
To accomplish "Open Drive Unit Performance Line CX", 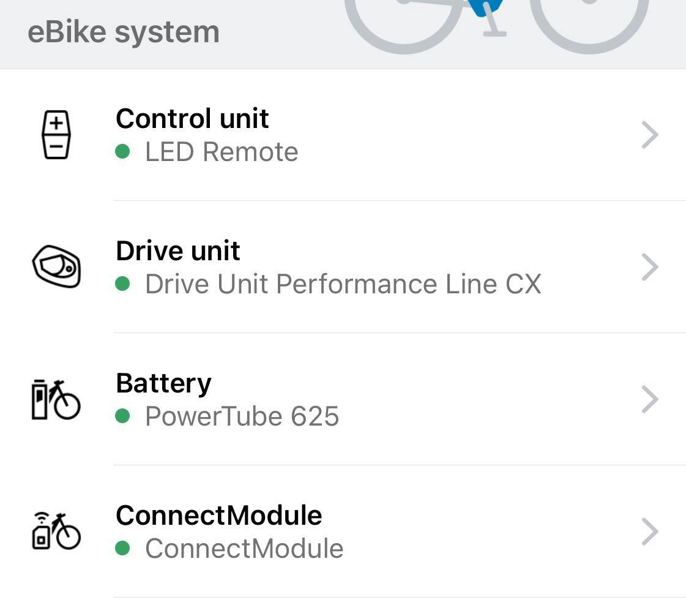I will (343, 284).
